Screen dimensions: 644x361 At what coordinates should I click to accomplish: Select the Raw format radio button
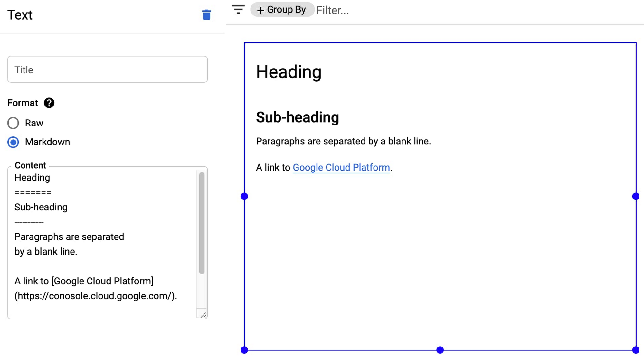13,122
